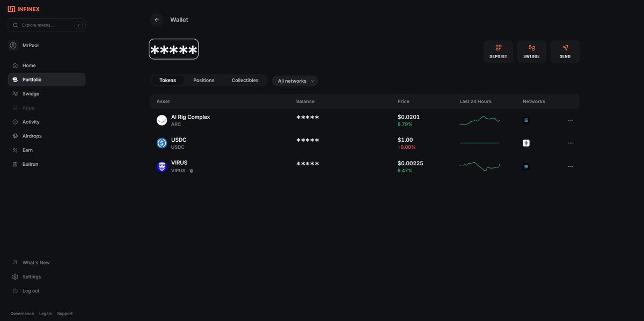
Task: Click the Asset column header
Action: coord(163,101)
